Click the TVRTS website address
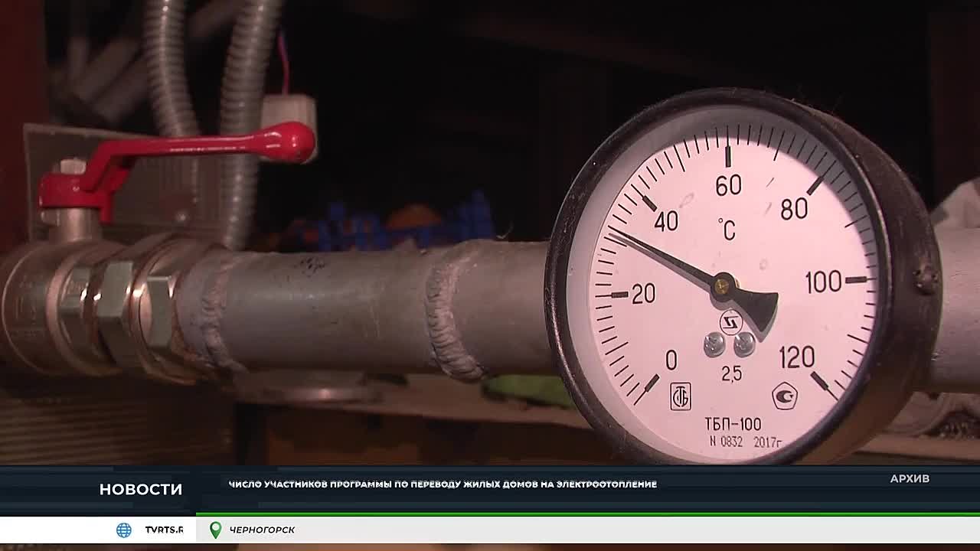980x551 pixels. click(x=164, y=530)
